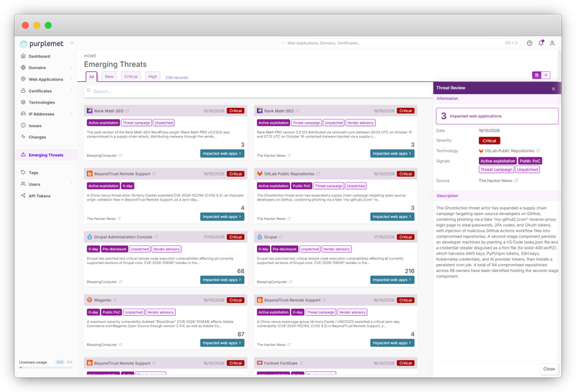Click the threats Search field
Viewport: 576px width, 392px height.
[x=258, y=91]
